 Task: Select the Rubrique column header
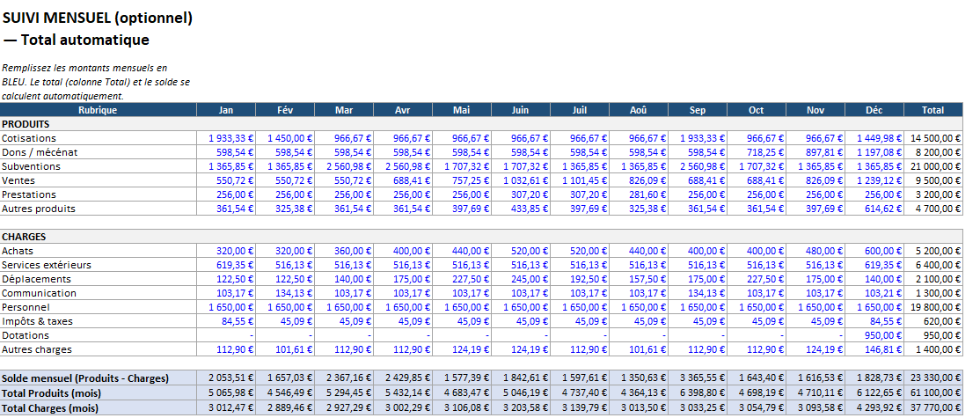[98, 110]
